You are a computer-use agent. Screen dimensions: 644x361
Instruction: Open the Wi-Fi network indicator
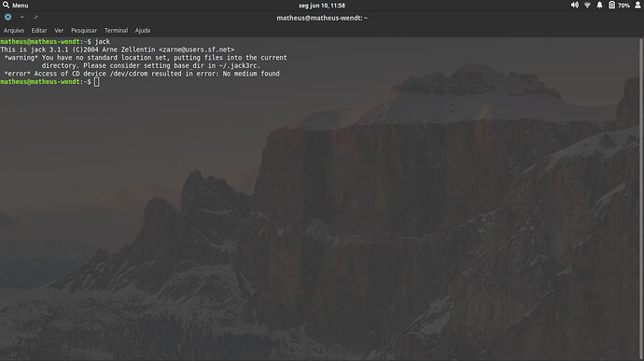[587, 6]
